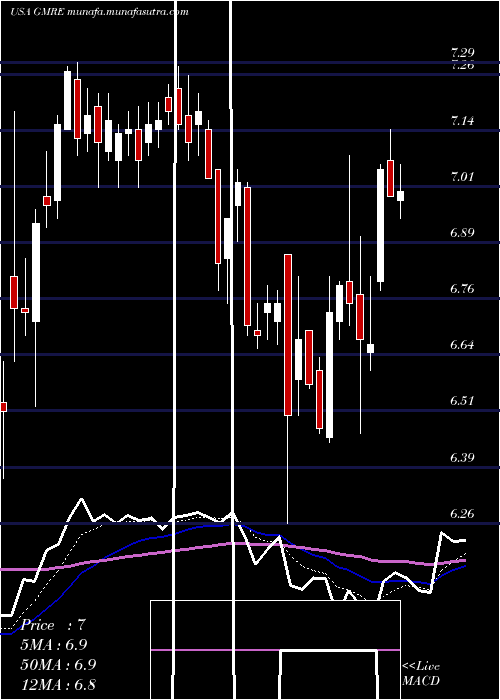The width and height of the screenshot is (500, 700).
Task: Click the tall white candle rising to 7.04
Action: click(x=380, y=225)
